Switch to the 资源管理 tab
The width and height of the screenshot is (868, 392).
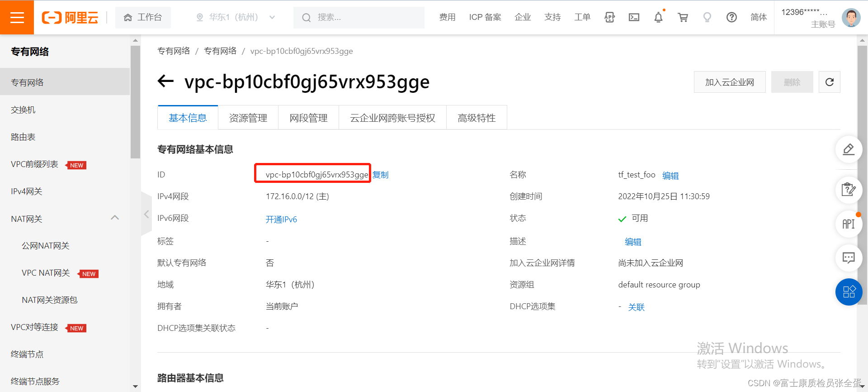(248, 118)
